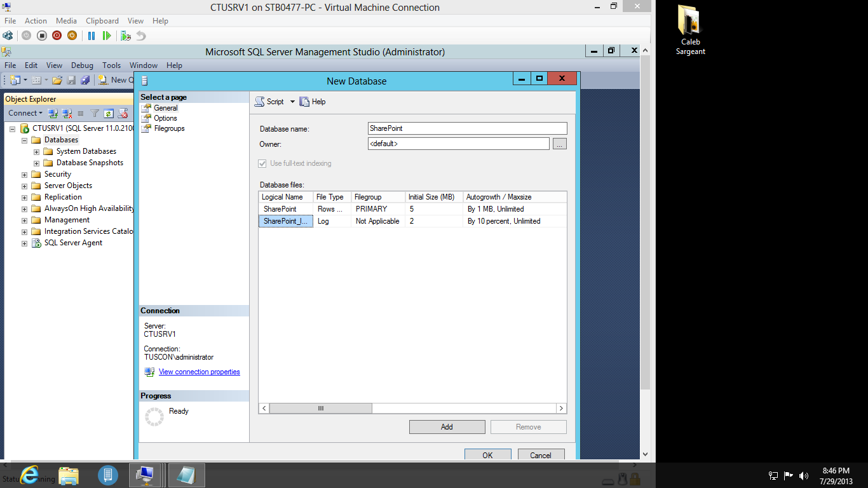
Task: Open the SSMS Tools menu
Action: point(111,65)
